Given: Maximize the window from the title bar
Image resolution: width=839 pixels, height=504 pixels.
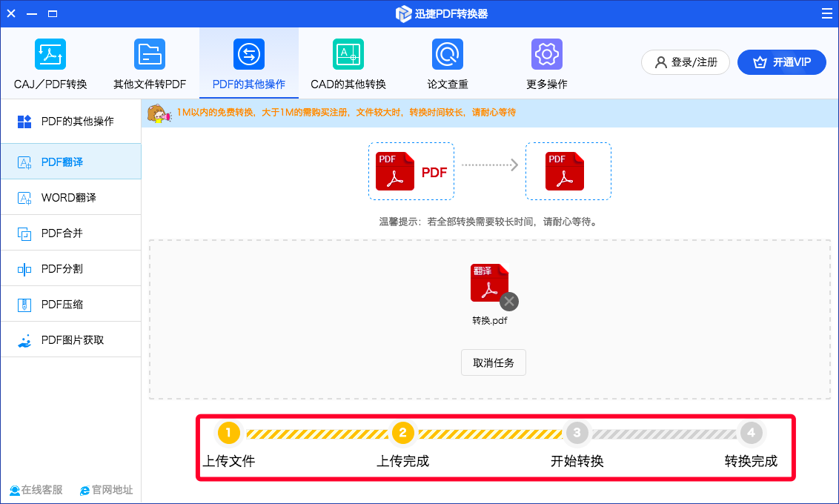Looking at the screenshot, I should coord(53,13).
